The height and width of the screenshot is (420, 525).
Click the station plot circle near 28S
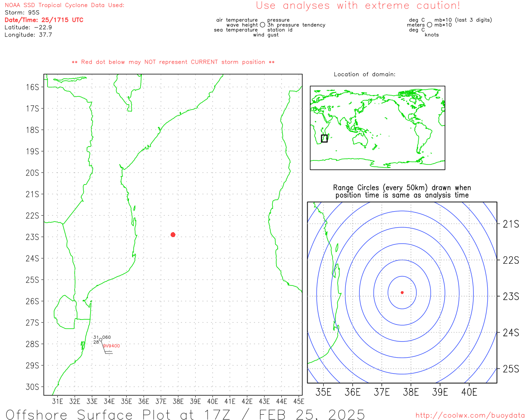[100, 340]
